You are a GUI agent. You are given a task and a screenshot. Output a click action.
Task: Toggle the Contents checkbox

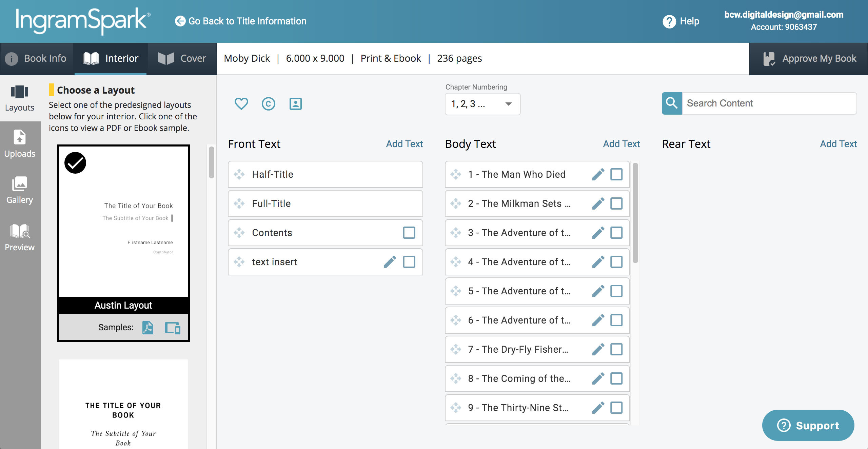pyautogui.click(x=409, y=233)
